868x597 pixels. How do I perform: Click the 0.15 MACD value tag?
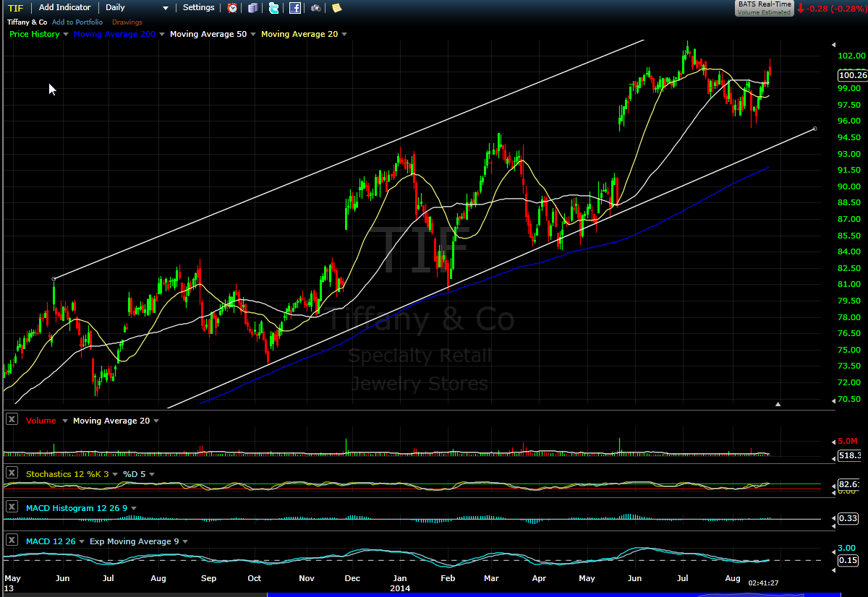click(846, 560)
